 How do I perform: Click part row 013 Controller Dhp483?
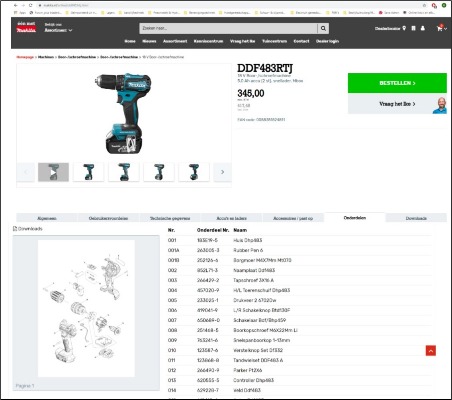pos(300,380)
